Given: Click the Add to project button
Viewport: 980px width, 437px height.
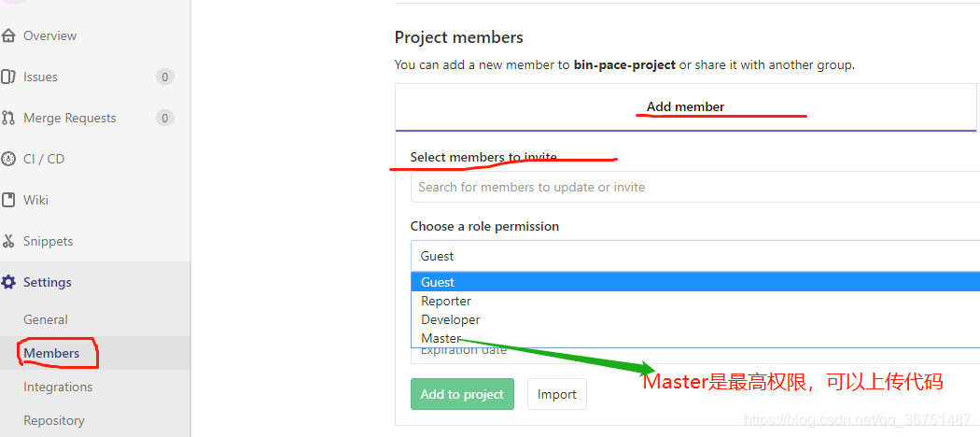Looking at the screenshot, I should click(463, 394).
